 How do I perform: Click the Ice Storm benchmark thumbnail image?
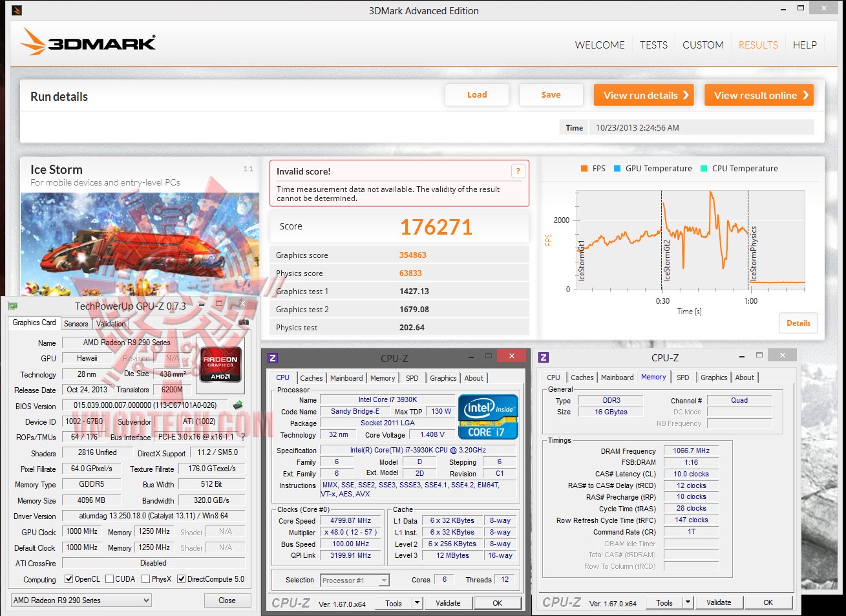pos(140,244)
